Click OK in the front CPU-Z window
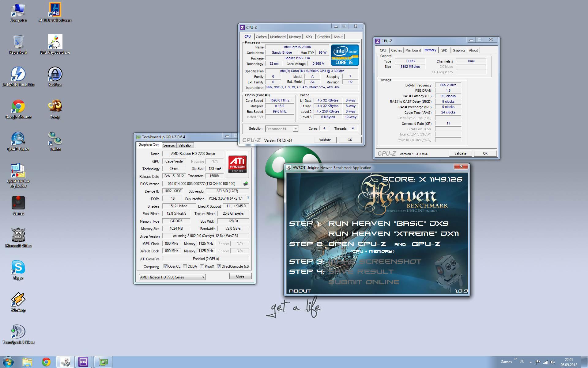The height and width of the screenshot is (368, 588). click(350, 140)
